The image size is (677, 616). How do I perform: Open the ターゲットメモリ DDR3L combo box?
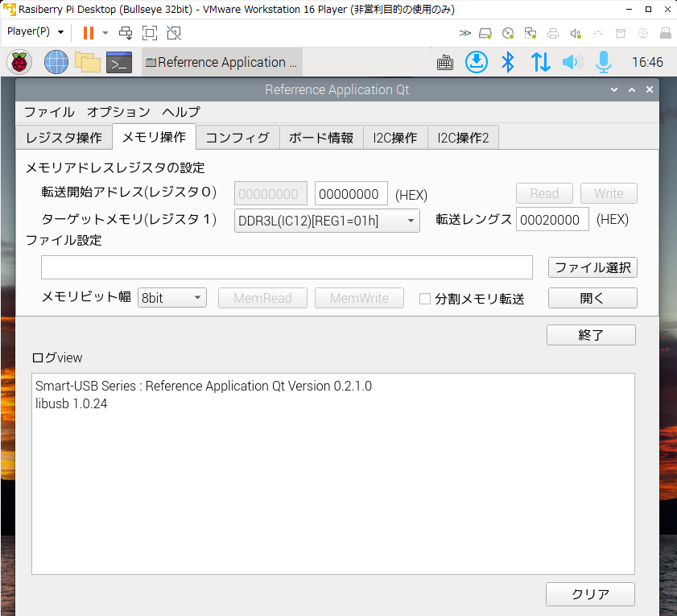(327, 221)
